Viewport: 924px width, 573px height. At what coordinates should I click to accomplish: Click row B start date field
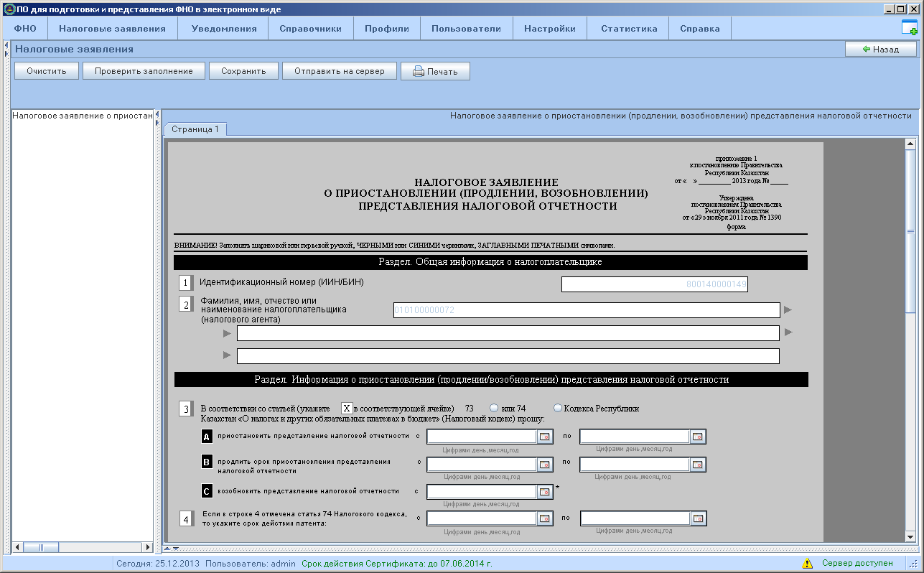[482, 465]
